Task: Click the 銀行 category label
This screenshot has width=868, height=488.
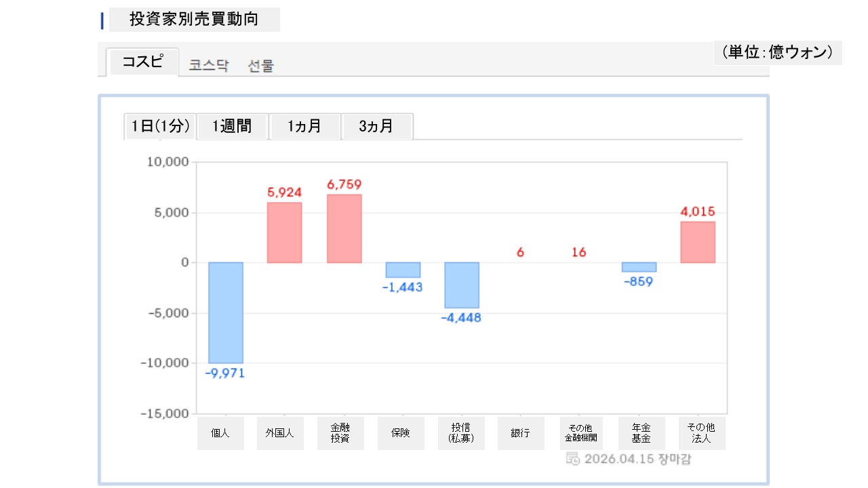Action: click(521, 433)
